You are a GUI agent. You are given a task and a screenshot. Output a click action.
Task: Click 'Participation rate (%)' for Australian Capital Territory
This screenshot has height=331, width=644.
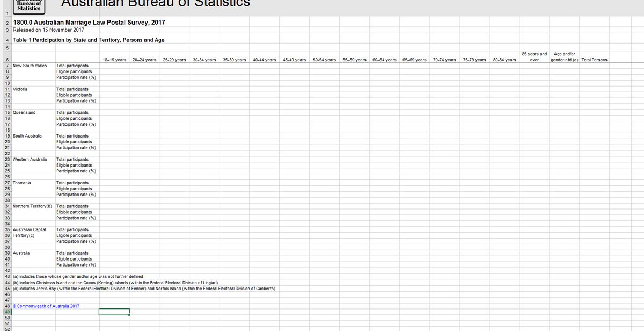(76, 241)
